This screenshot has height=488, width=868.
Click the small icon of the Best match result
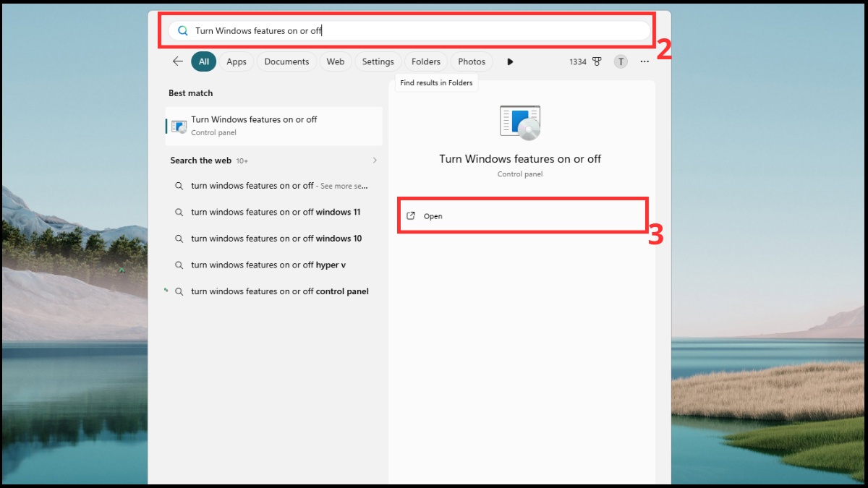coord(179,126)
